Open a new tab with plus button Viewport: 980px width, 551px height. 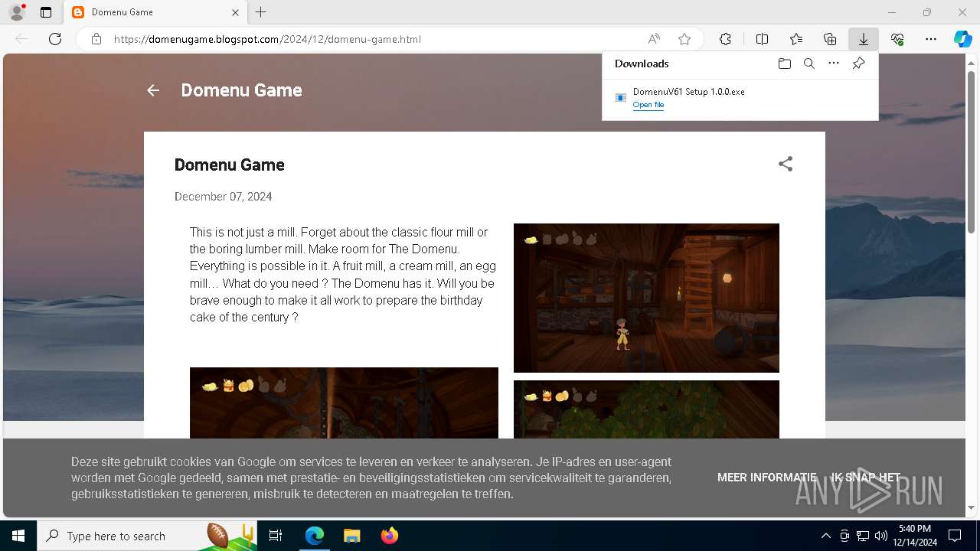261,12
